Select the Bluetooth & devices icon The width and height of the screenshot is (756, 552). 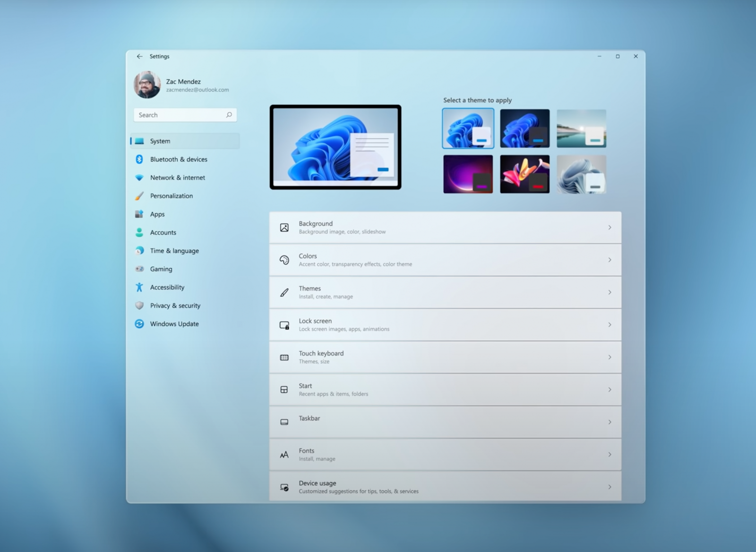[139, 159]
